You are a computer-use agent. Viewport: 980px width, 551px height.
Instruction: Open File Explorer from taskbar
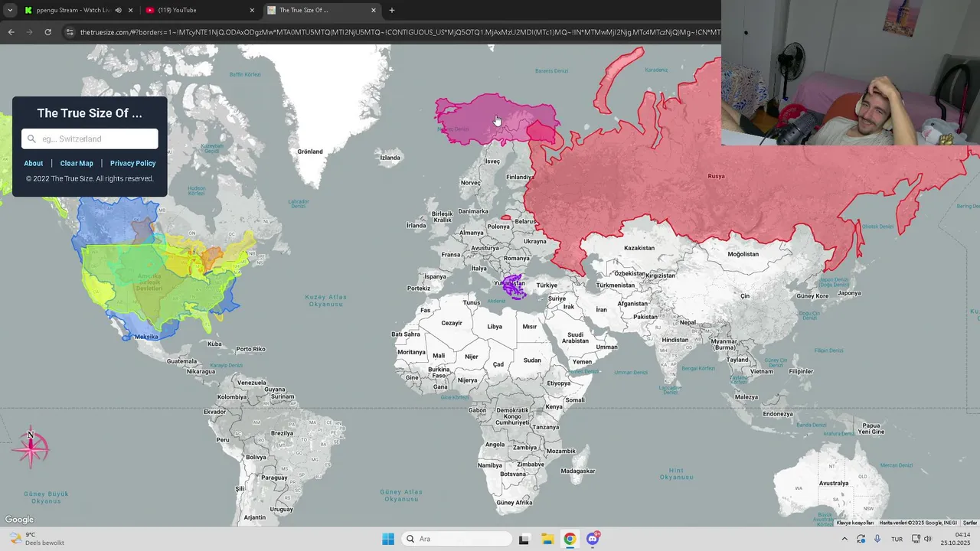[x=547, y=539]
